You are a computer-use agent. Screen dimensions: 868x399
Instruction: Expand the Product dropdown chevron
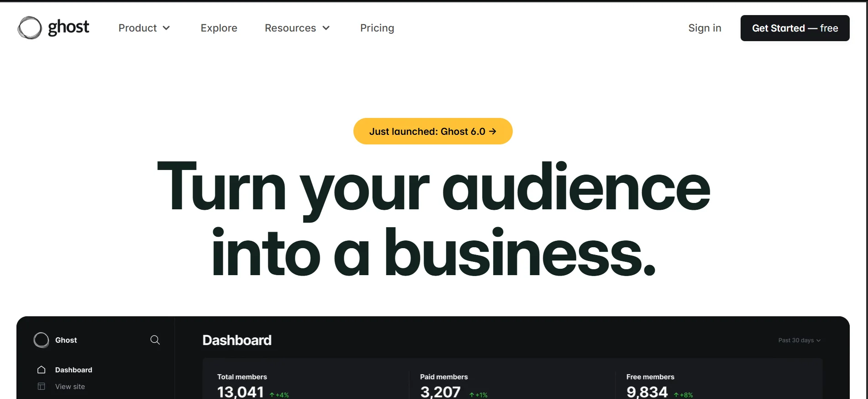point(167,28)
